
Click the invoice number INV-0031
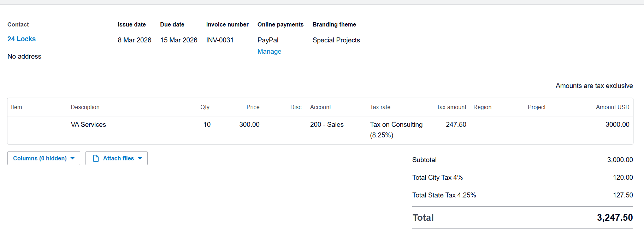click(220, 40)
